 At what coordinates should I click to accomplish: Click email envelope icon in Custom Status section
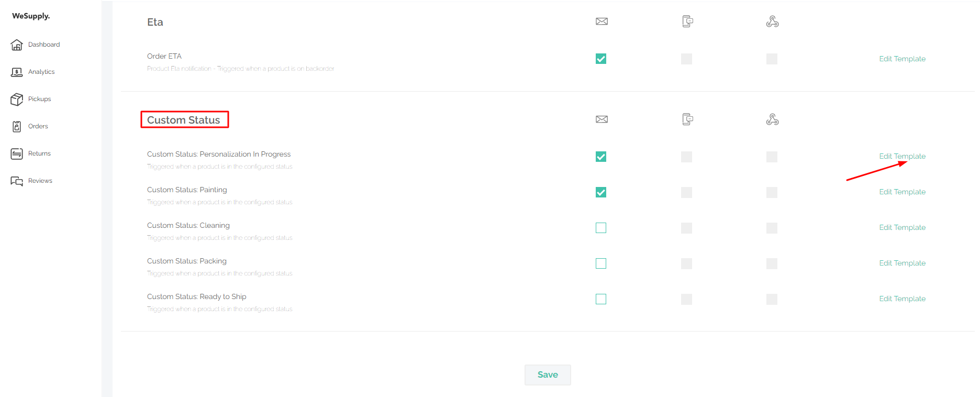point(602,119)
